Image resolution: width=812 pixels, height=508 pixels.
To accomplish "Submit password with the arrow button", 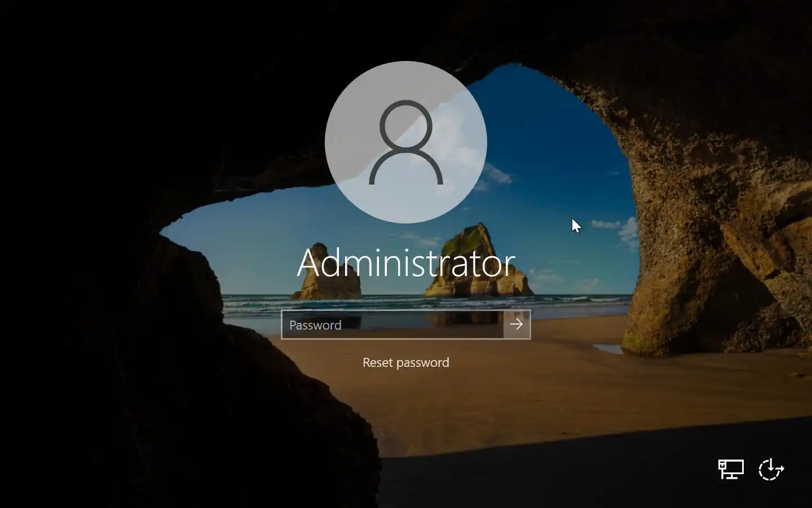I will point(517,325).
